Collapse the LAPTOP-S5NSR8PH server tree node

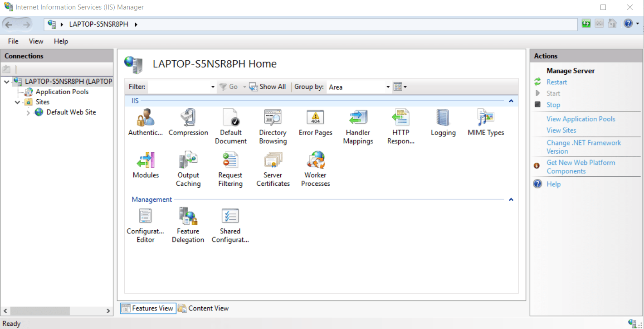[x=7, y=82]
